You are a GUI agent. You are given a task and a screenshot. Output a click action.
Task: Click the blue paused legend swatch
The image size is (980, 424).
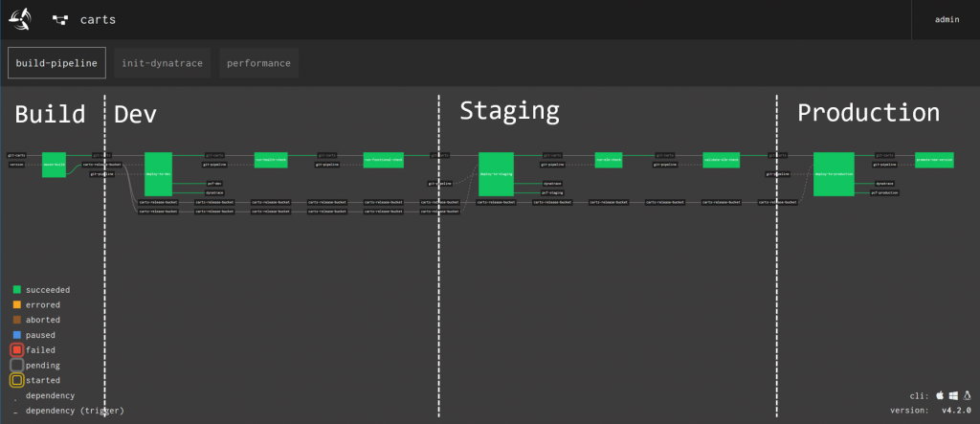pos(17,335)
